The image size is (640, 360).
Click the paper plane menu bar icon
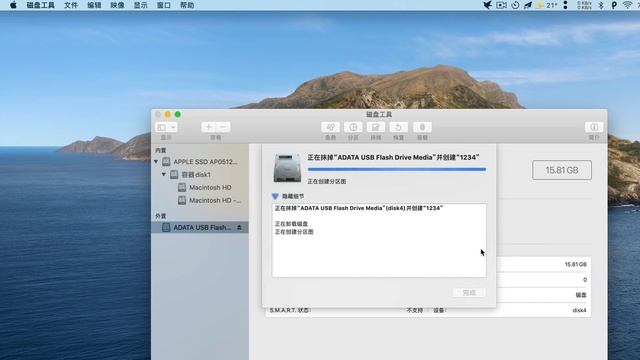pos(528,5)
